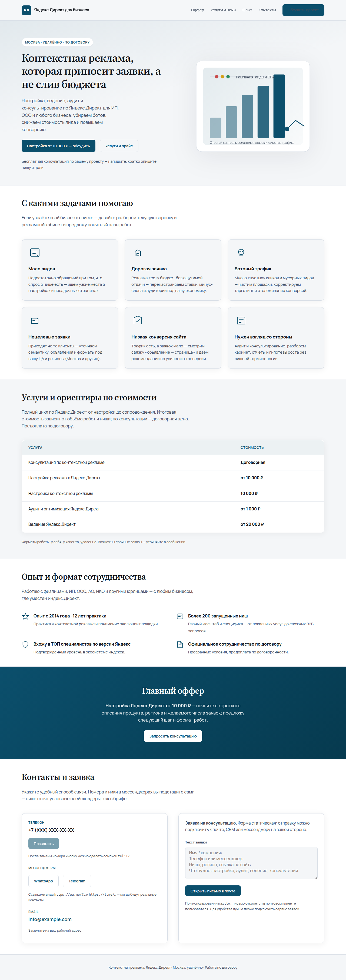Image resolution: width=346 pixels, height=980 pixels.
Task: Click the от 20 000 ₽ price cell
Action: tap(252, 525)
